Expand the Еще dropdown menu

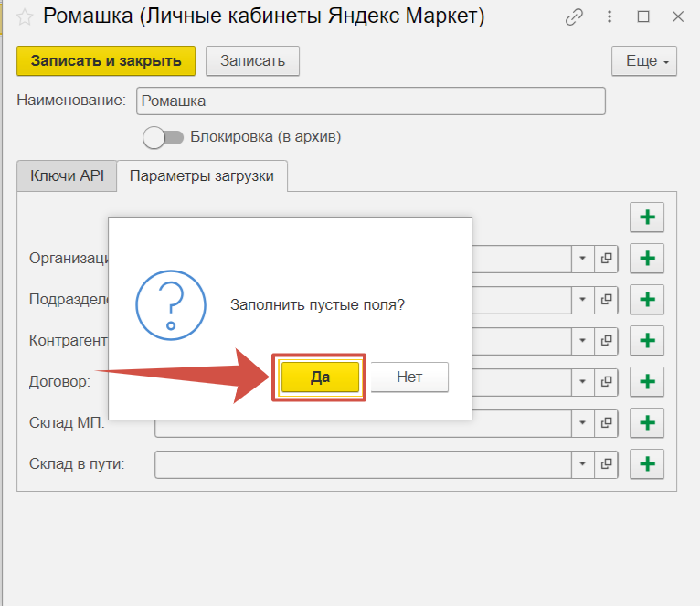click(643, 61)
